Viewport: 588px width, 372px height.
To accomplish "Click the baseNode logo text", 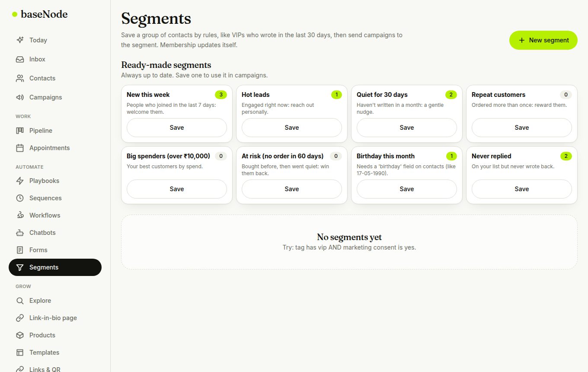I will click(x=44, y=14).
